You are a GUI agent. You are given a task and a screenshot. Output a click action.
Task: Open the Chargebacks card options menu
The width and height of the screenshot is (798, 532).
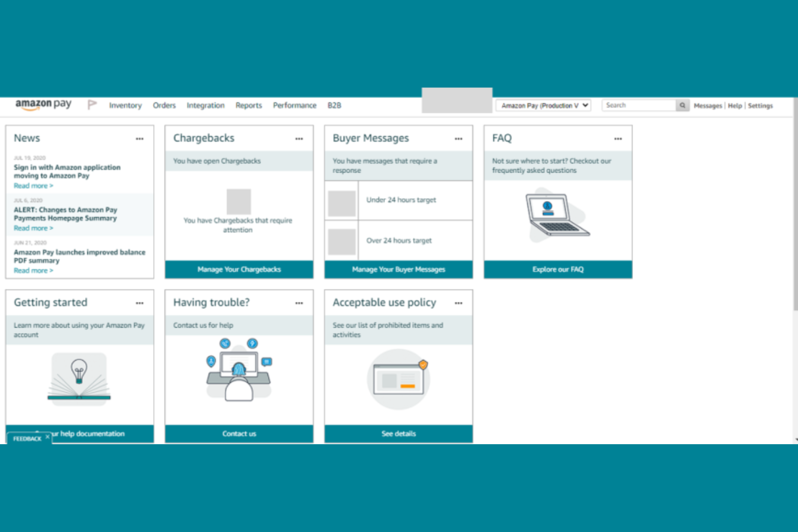299,139
